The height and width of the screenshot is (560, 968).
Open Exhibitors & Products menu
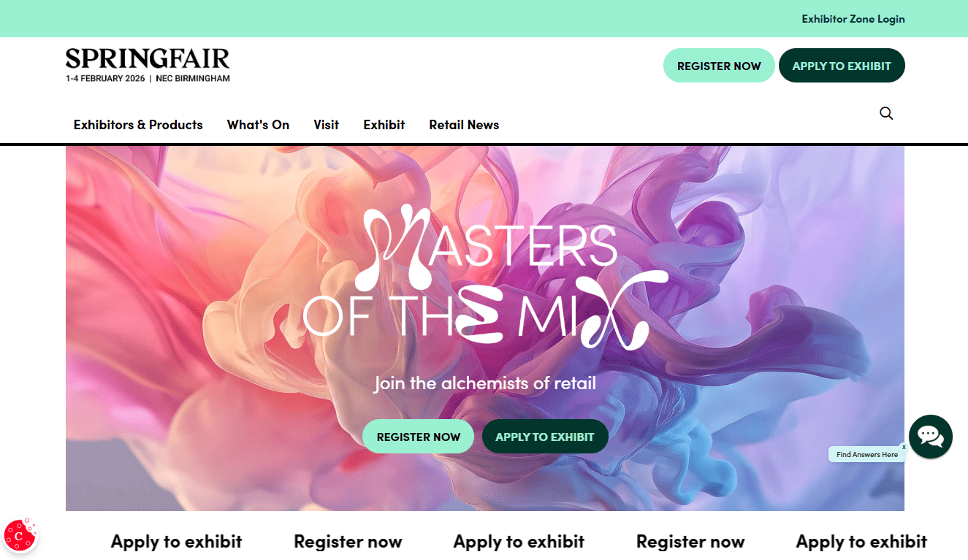click(x=138, y=125)
